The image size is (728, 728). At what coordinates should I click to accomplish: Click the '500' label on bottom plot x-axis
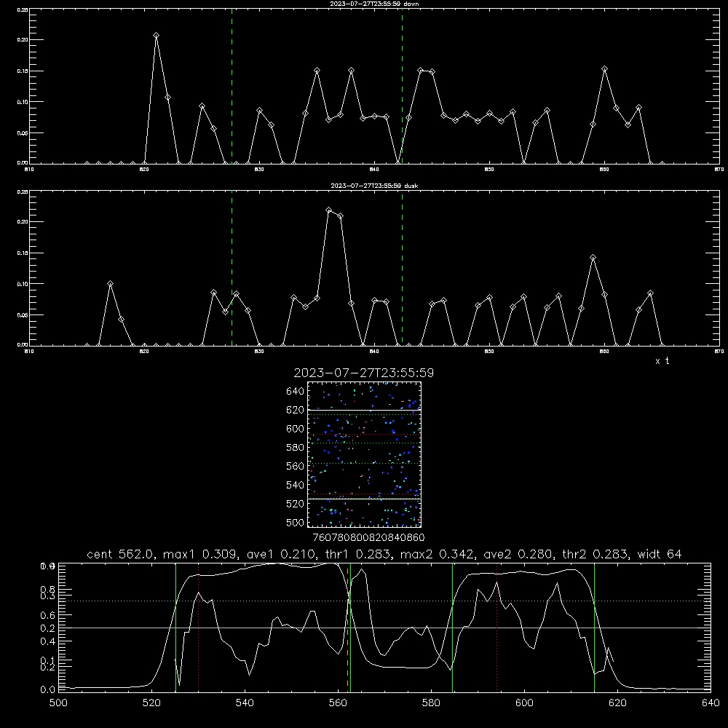pos(58,703)
